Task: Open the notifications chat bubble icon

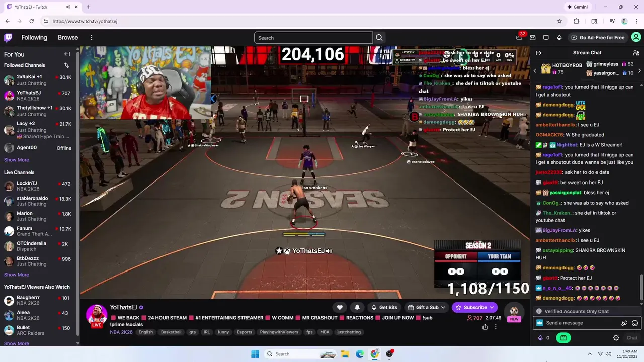Action: pos(546,38)
